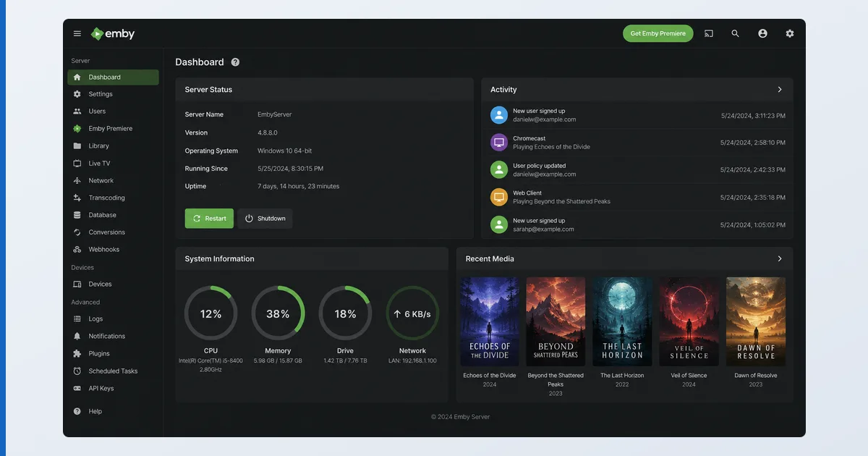Select the '© 2024 Emby Server' footer text
Viewport: 868px width, 456px height.
(x=460, y=417)
